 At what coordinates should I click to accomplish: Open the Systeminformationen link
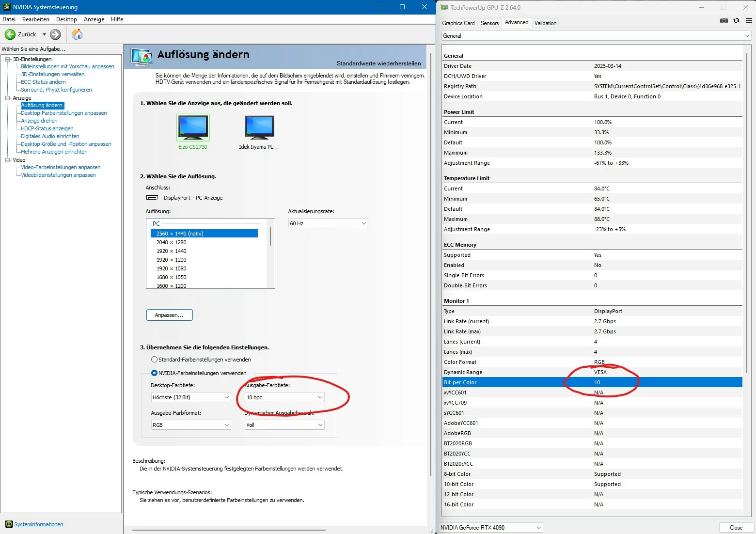tap(39, 524)
